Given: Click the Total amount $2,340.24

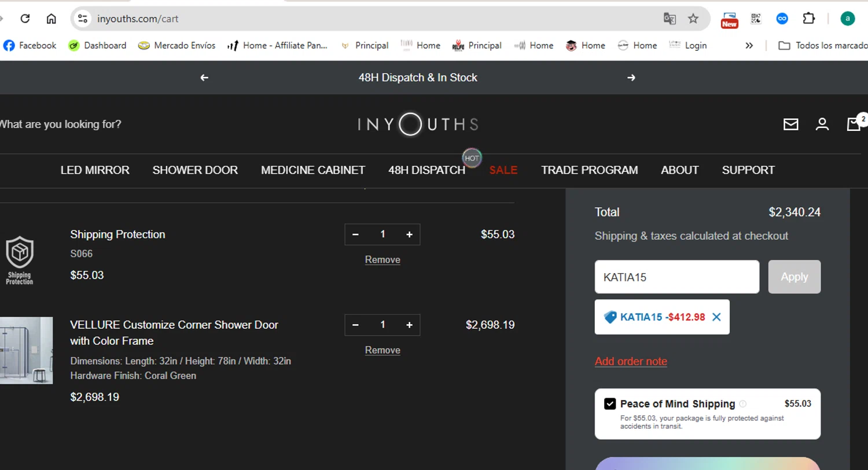Looking at the screenshot, I should coord(795,212).
